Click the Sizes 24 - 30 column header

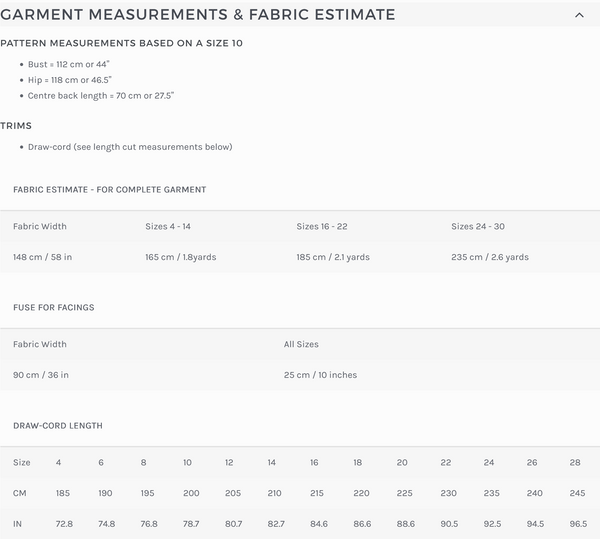coord(478,226)
